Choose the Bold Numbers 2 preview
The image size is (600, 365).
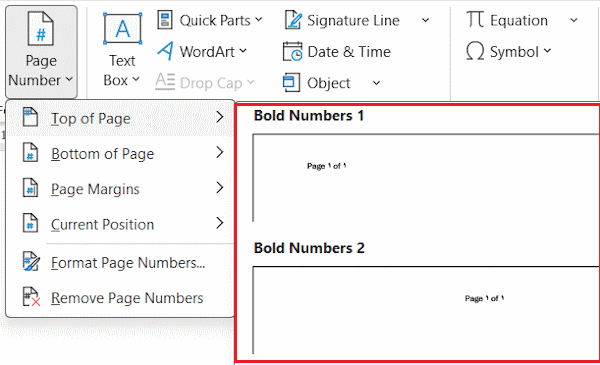pos(426,310)
